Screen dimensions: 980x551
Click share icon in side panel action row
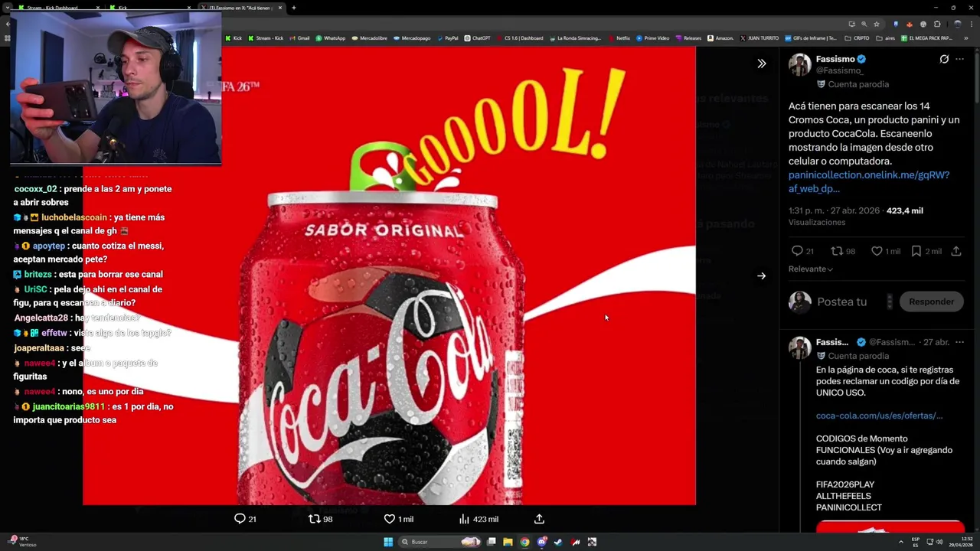956,251
